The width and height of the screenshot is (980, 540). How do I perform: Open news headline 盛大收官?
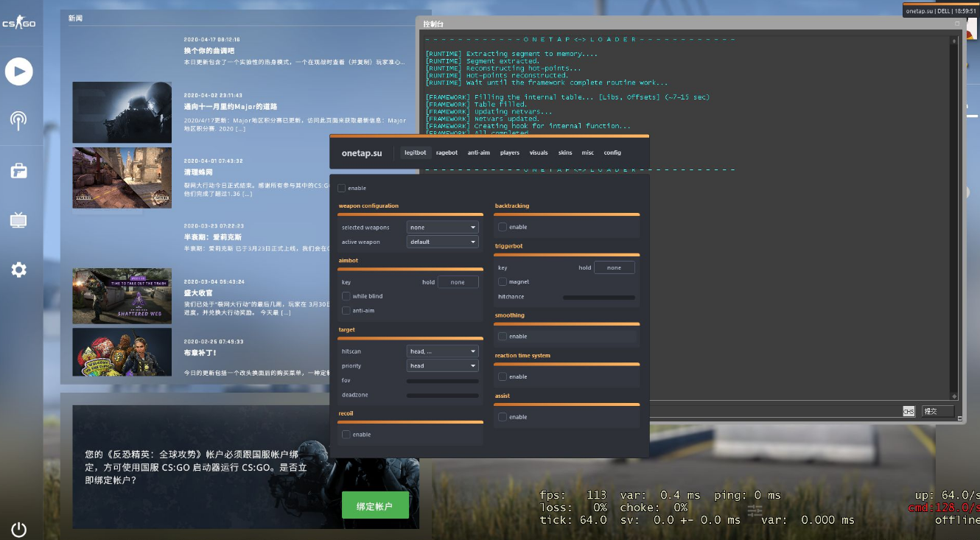pos(198,293)
